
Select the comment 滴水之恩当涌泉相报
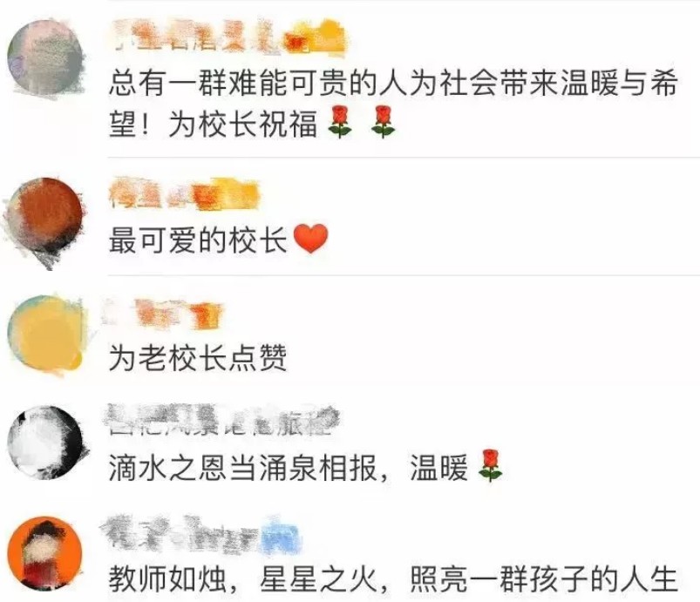tap(306, 466)
